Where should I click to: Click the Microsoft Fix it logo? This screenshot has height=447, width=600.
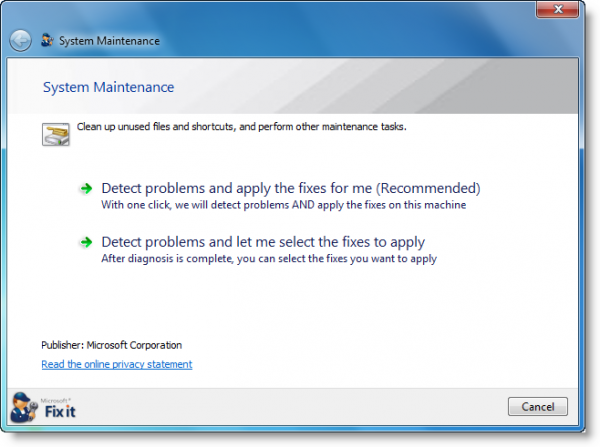click(43, 407)
